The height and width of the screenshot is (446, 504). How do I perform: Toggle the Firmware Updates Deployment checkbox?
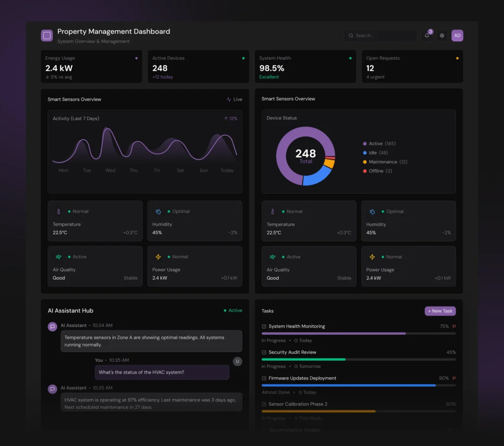pyautogui.click(x=263, y=378)
